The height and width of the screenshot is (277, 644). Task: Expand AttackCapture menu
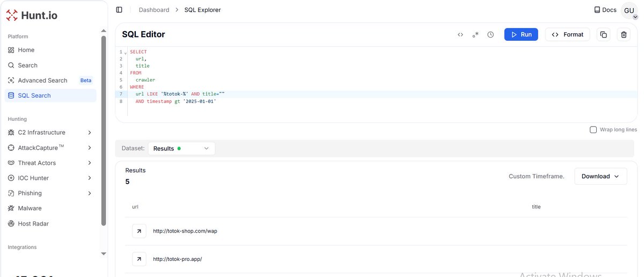(x=52, y=148)
